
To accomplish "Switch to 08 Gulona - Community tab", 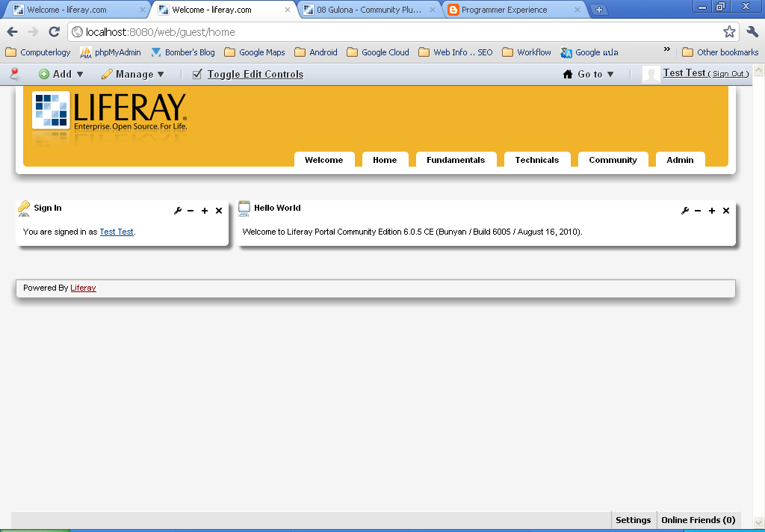I will [x=368, y=10].
